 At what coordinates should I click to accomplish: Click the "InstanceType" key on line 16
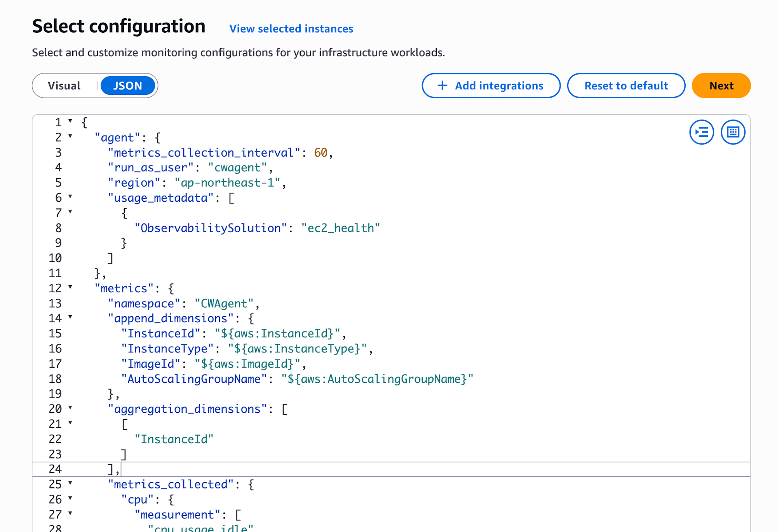pyautogui.click(x=167, y=349)
